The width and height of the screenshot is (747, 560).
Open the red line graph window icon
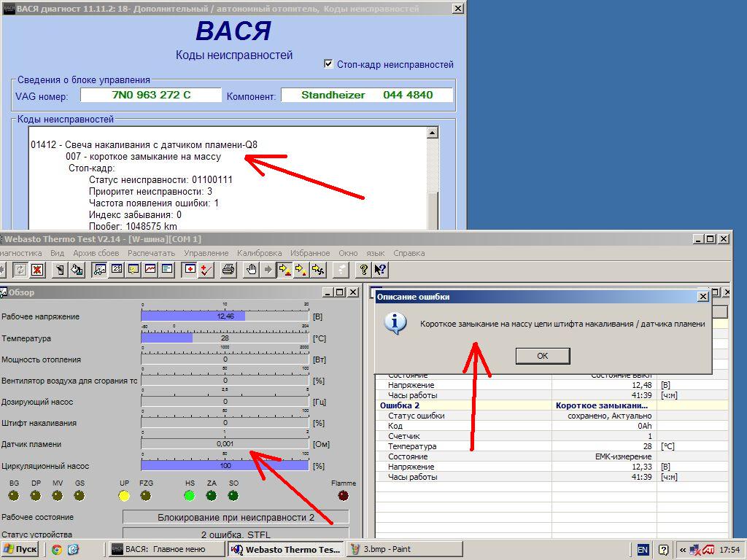(150, 270)
